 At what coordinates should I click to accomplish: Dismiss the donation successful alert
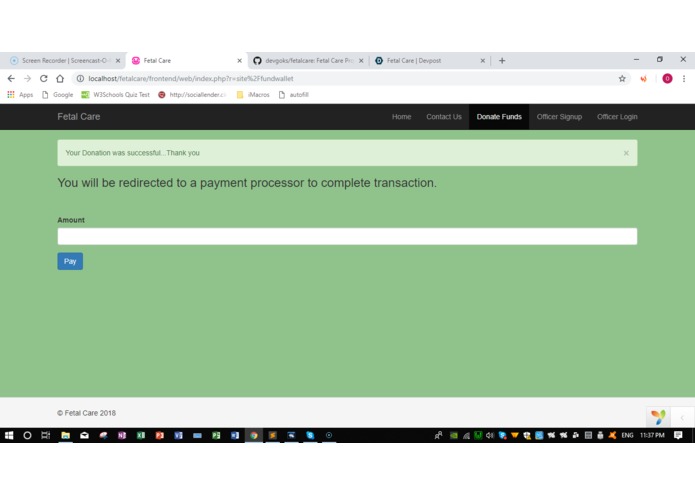click(626, 153)
